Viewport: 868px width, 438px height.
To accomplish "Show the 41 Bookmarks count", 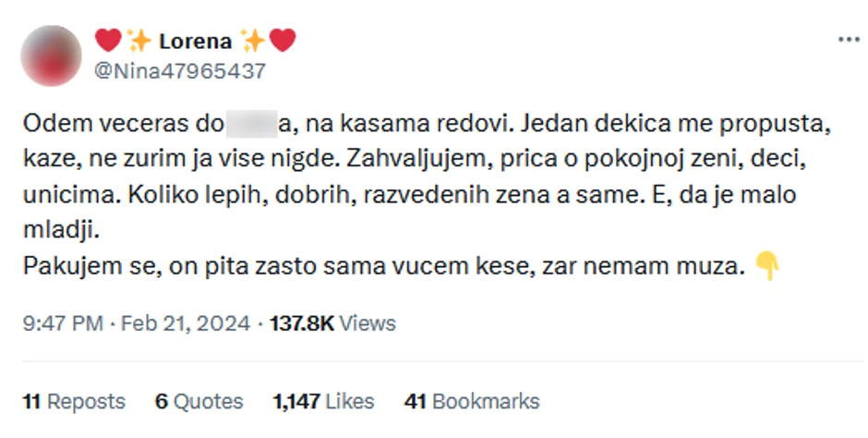I will tap(472, 401).
